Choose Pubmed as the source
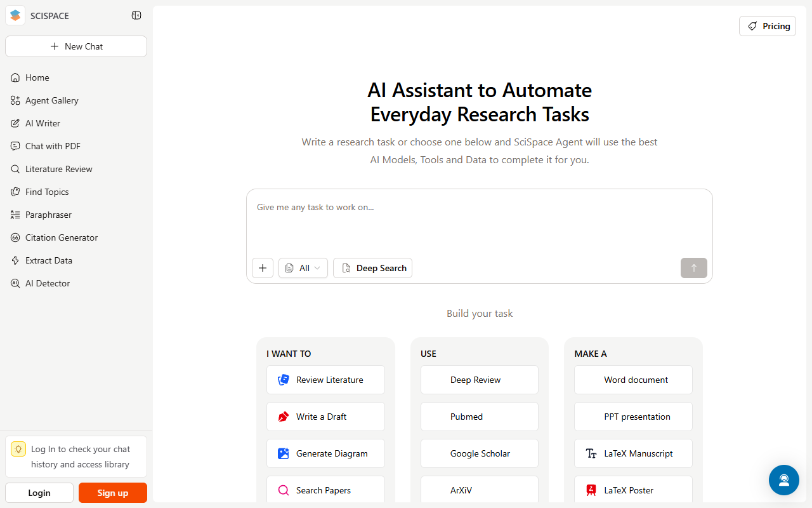This screenshot has width=812, height=508. click(480, 417)
